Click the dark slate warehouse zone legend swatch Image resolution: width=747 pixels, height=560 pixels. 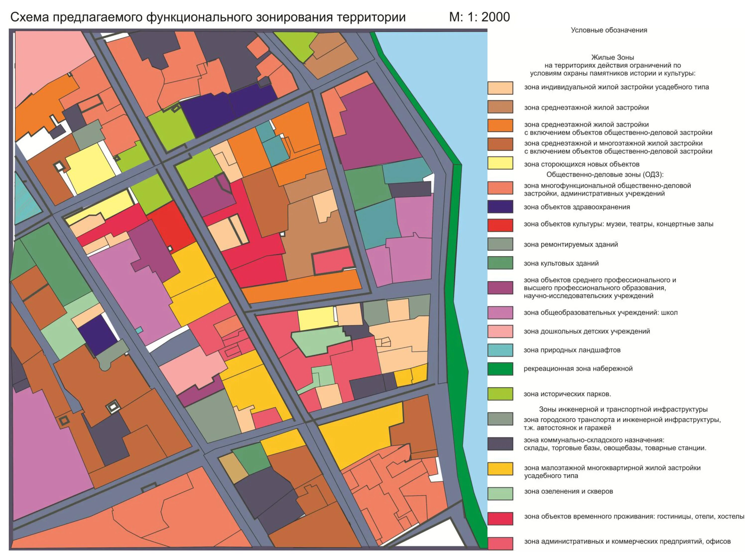pyautogui.click(x=500, y=444)
